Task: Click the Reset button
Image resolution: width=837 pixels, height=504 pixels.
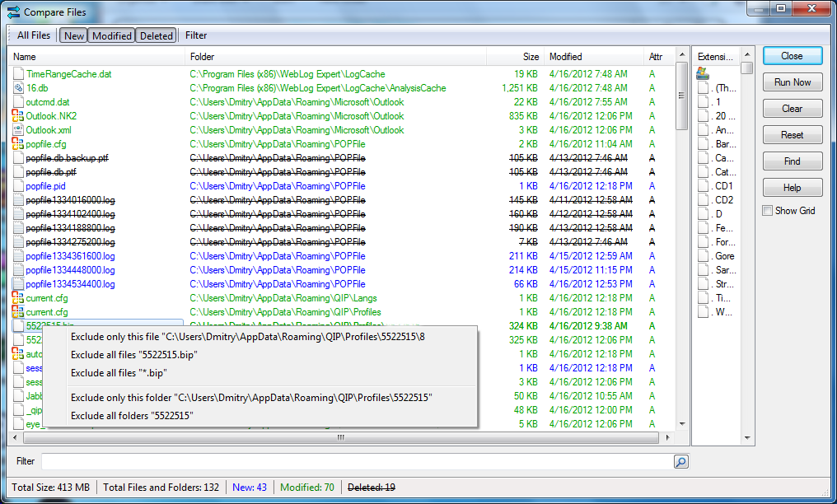Action: point(792,134)
